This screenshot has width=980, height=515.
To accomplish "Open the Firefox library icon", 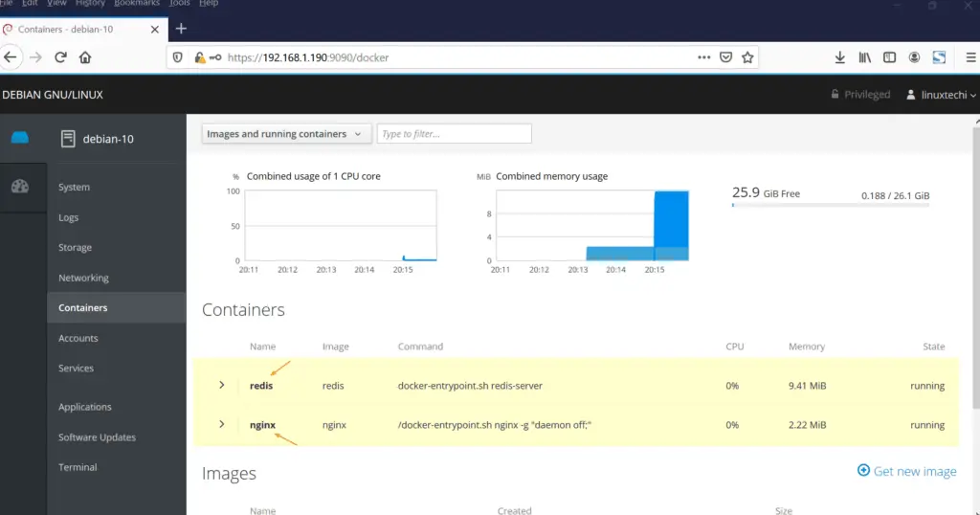I will [x=864, y=57].
